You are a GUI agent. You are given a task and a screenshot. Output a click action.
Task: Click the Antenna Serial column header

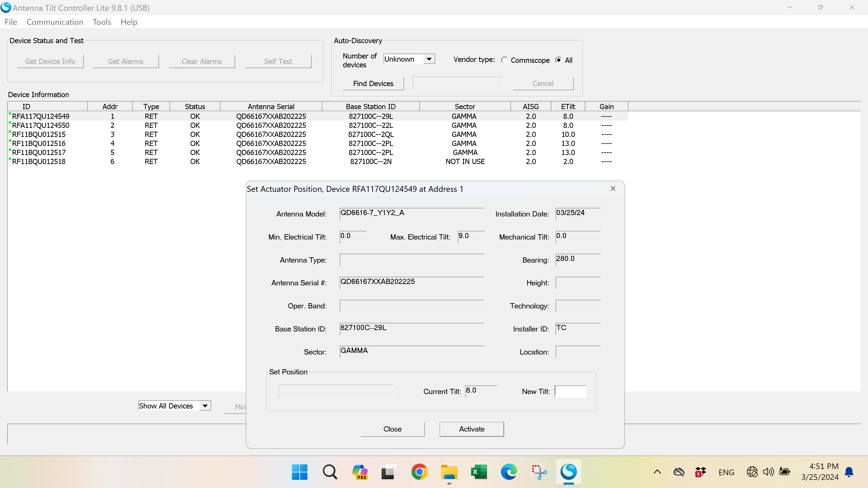coord(271,106)
